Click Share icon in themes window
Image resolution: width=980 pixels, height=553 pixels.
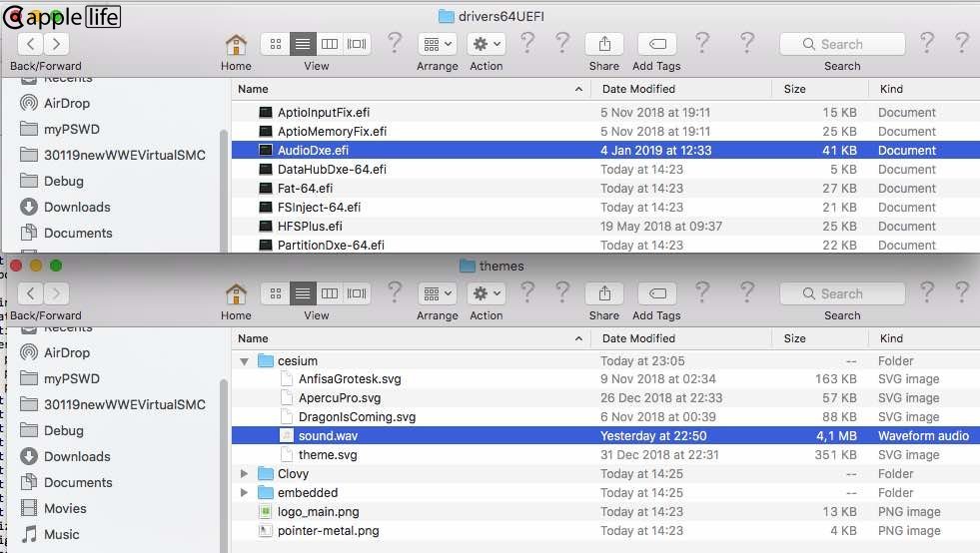pyautogui.click(x=604, y=293)
